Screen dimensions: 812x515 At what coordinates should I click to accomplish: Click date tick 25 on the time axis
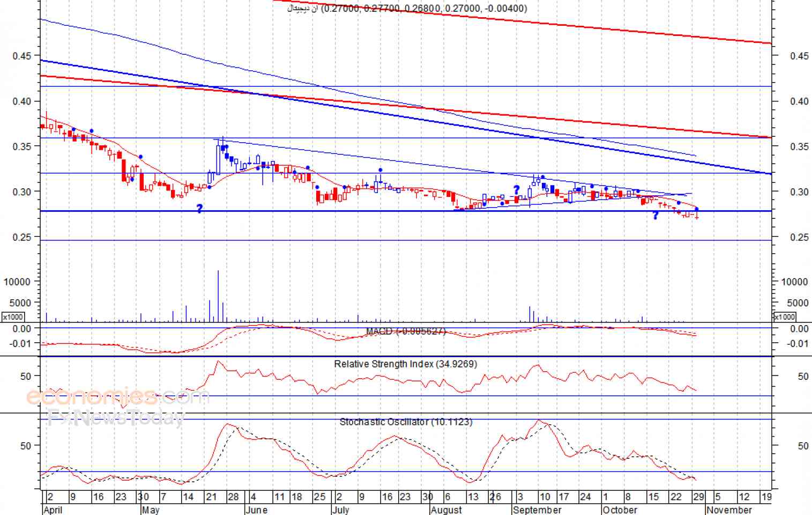tap(319, 497)
